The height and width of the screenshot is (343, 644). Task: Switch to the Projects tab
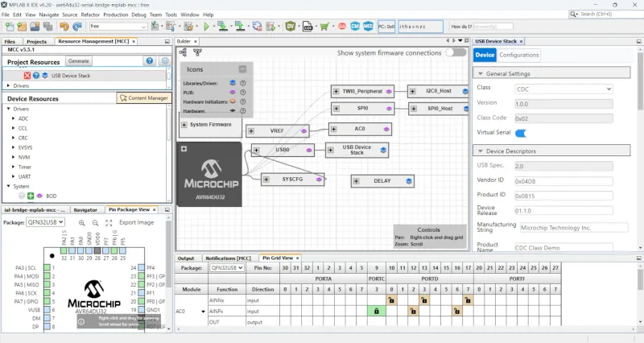coord(36,42)
